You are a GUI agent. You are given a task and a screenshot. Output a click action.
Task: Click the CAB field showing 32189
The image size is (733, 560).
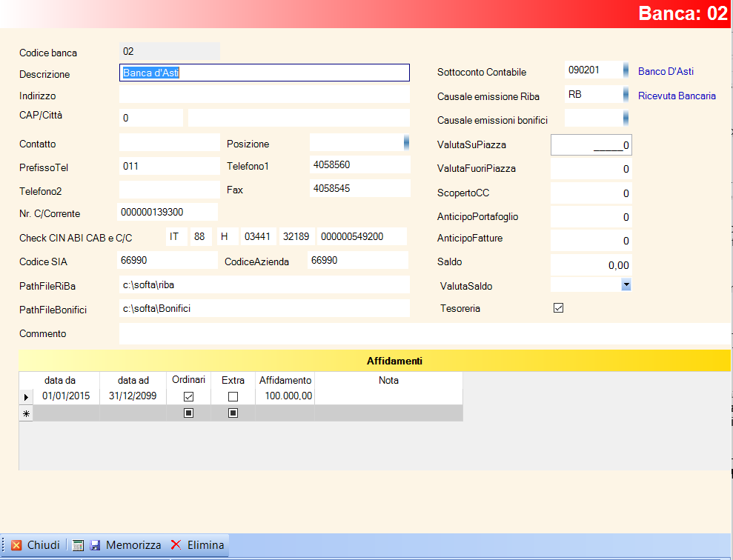pos(296,237)
